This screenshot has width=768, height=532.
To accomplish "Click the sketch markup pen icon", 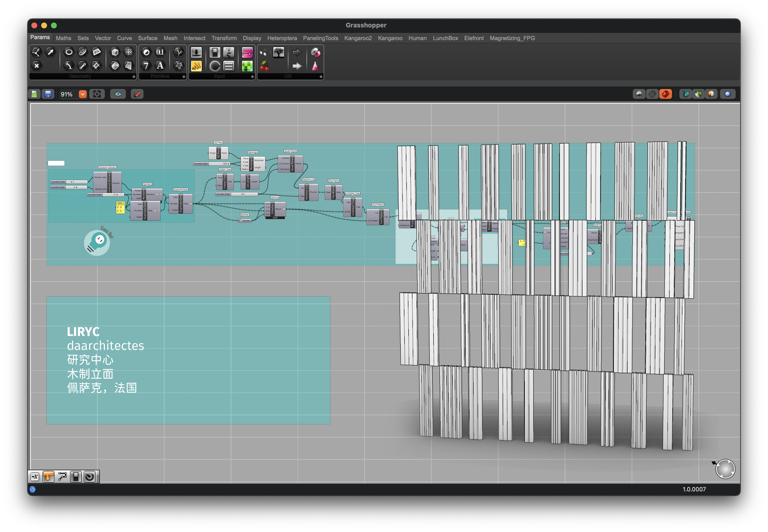I will point(137,94).
